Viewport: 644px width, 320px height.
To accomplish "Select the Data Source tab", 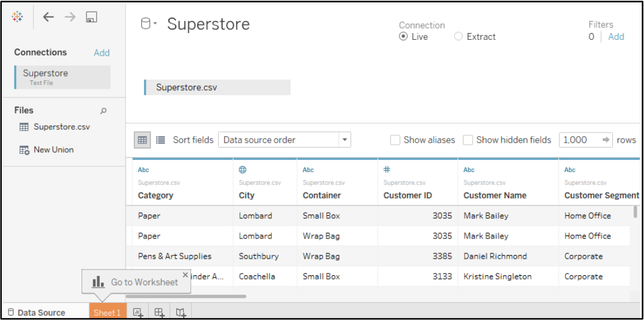I will pos(37,313).
